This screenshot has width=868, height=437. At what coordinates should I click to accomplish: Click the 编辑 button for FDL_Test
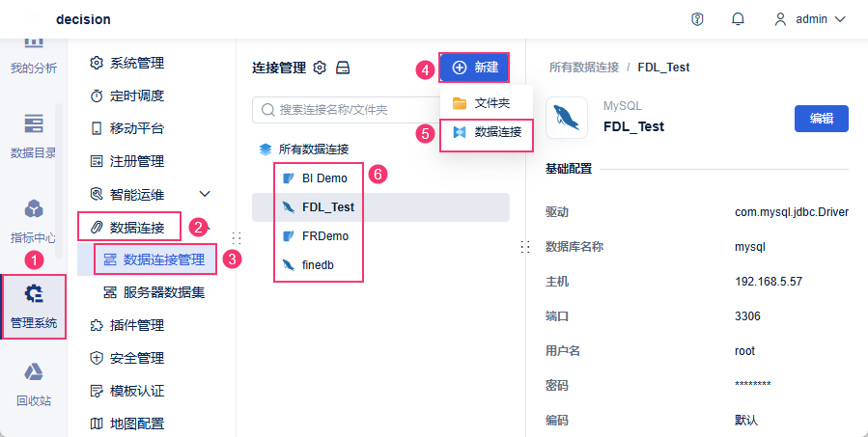[x=821, y=119]
